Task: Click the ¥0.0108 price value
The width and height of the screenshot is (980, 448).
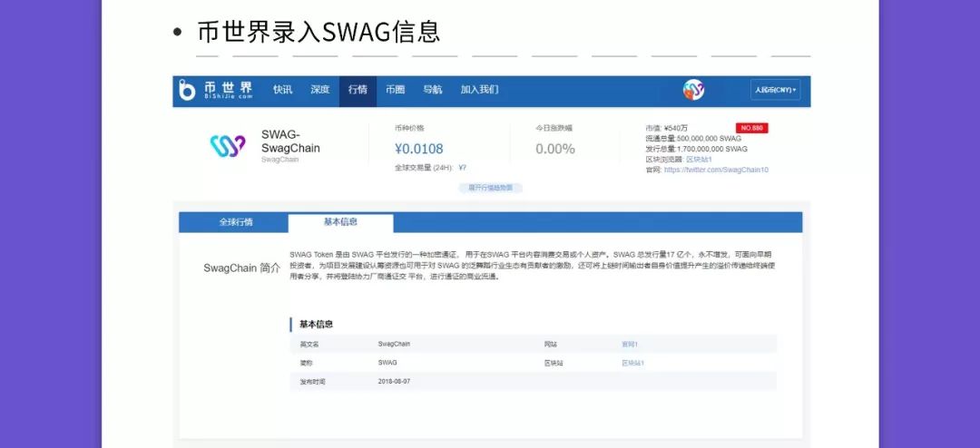Action: [418, 149]
